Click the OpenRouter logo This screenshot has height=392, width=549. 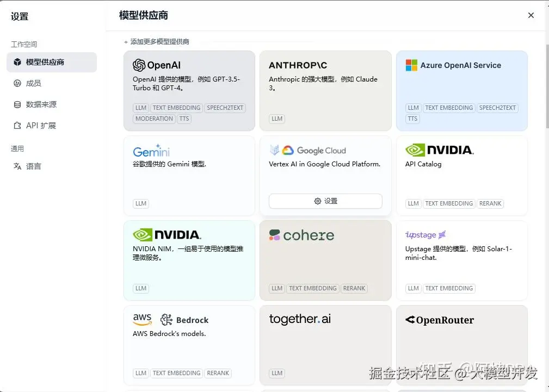click(440, 320)
